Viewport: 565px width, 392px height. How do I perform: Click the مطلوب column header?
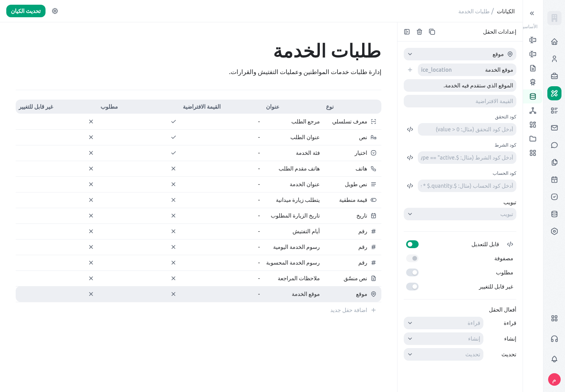coord(109,107)
